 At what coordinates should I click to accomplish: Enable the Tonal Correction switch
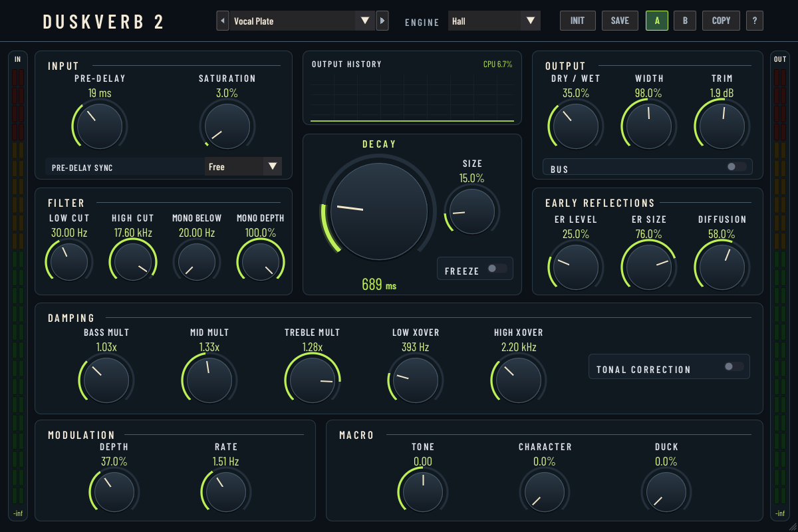[x=734, y=366]
